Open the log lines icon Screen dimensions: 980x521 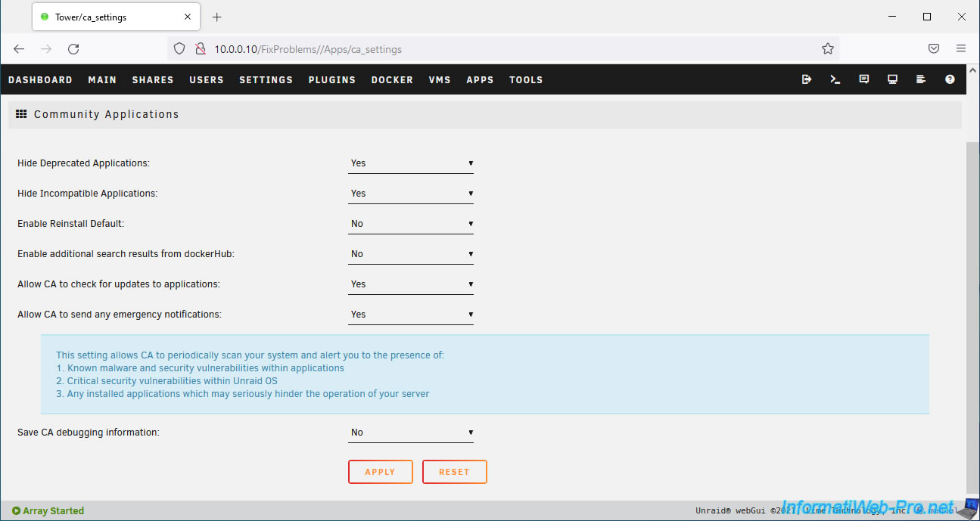[921, 79]
